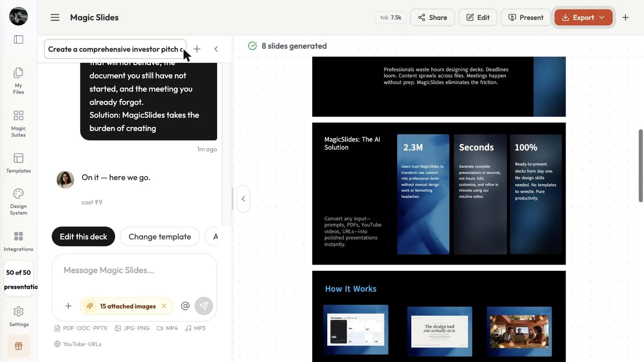Toggle the sidebar panel icon
This screenshot has width=644, height=362.
click(19, 39)
